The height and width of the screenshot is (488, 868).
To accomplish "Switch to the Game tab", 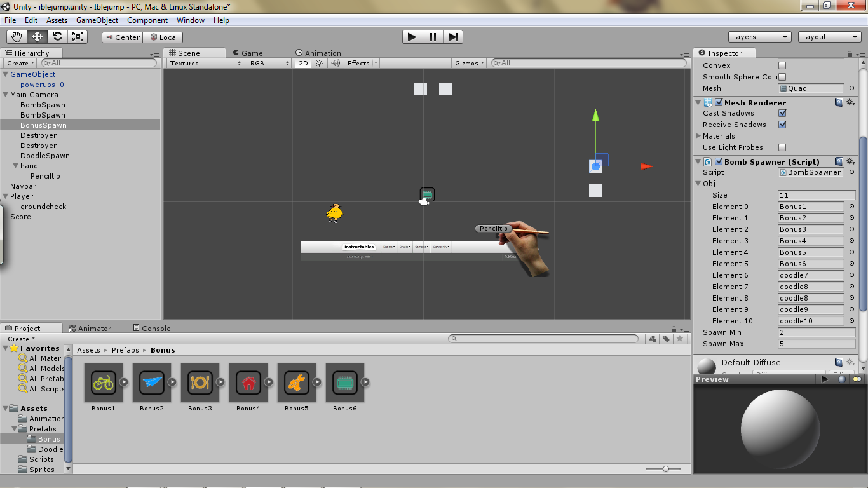I will pos(248,53).
